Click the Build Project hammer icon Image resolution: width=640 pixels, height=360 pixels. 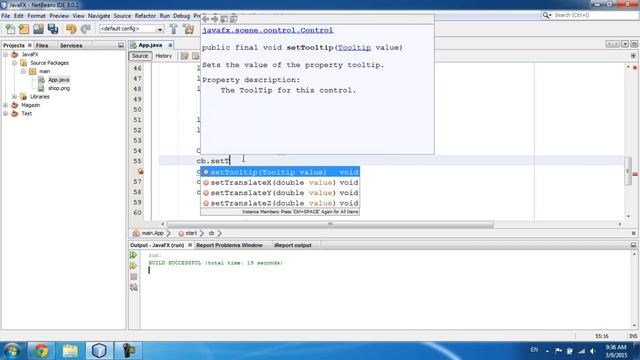[173, 29]
